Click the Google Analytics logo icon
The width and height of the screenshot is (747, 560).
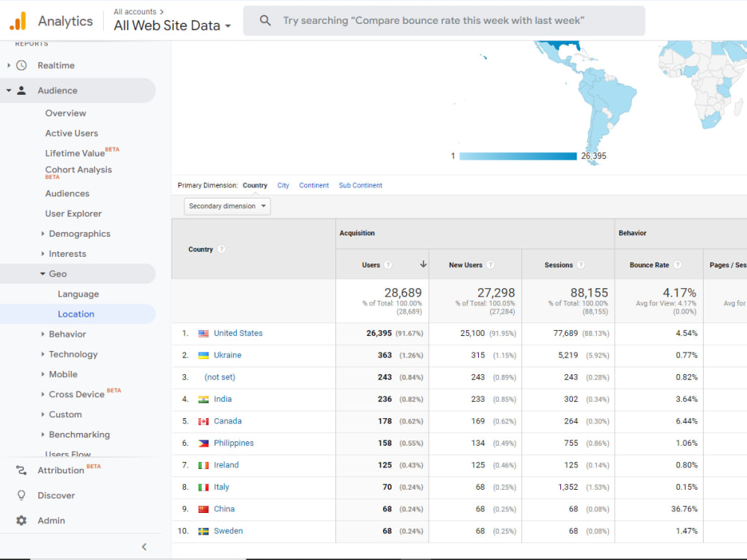[18, 21]
